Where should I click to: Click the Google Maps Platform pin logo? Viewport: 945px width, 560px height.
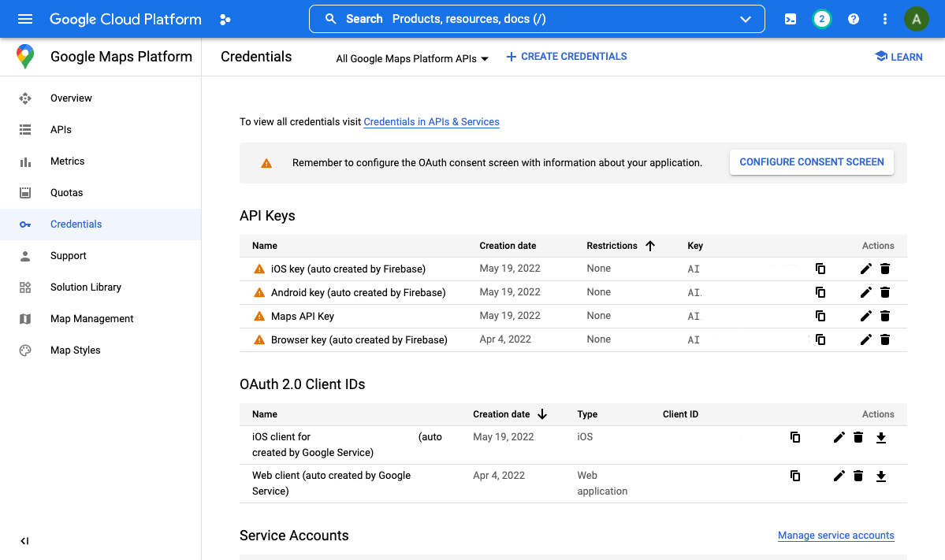pos(25,57)
